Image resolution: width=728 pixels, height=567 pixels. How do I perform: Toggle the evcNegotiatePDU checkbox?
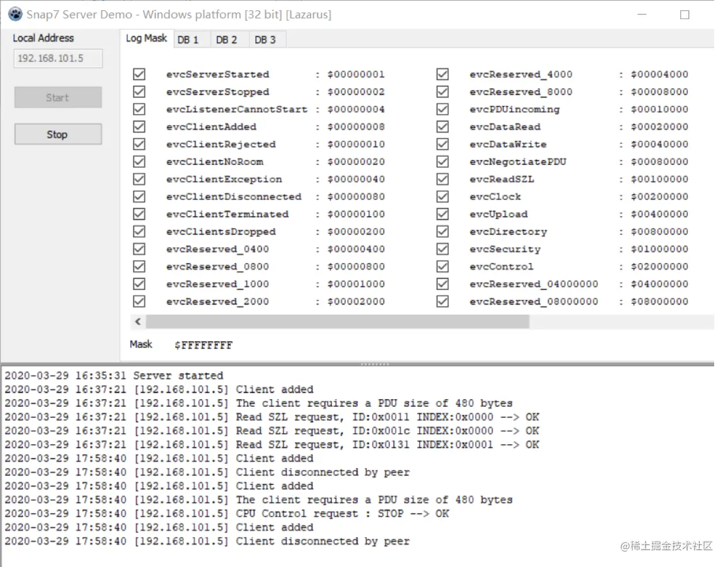(442, 161)
